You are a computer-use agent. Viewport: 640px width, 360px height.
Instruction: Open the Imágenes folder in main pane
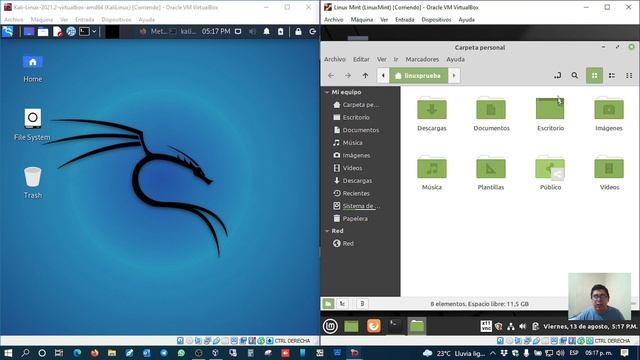[609, 114]
